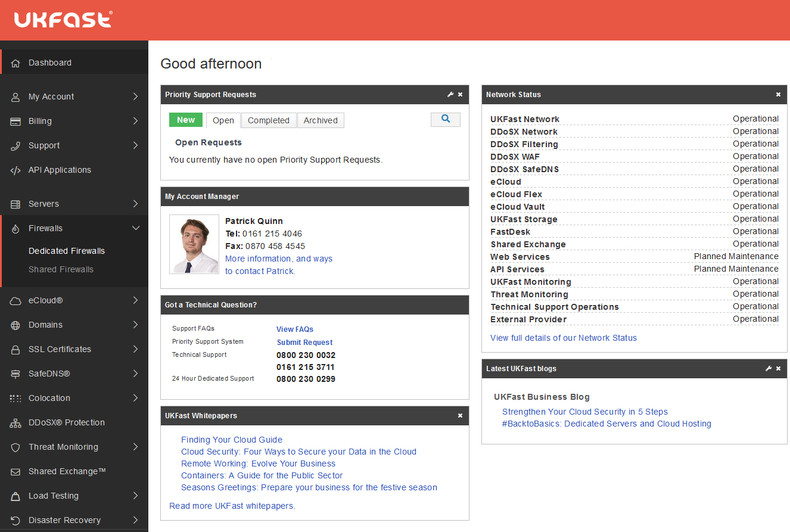Click the Firewalls flame icon
790x532 pixels.
(16, 229)
